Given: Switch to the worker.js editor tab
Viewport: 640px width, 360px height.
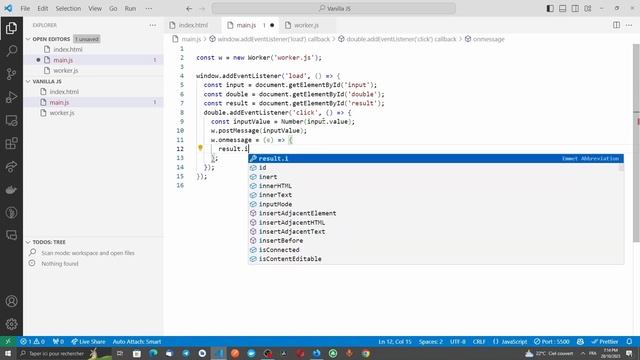Looking at the screenshot, I should click(x=306, y=25).
